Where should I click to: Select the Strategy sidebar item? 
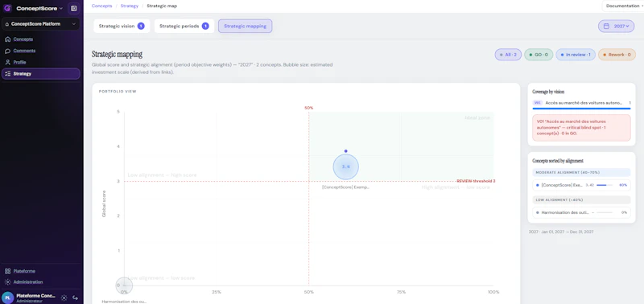coord(41,74)
